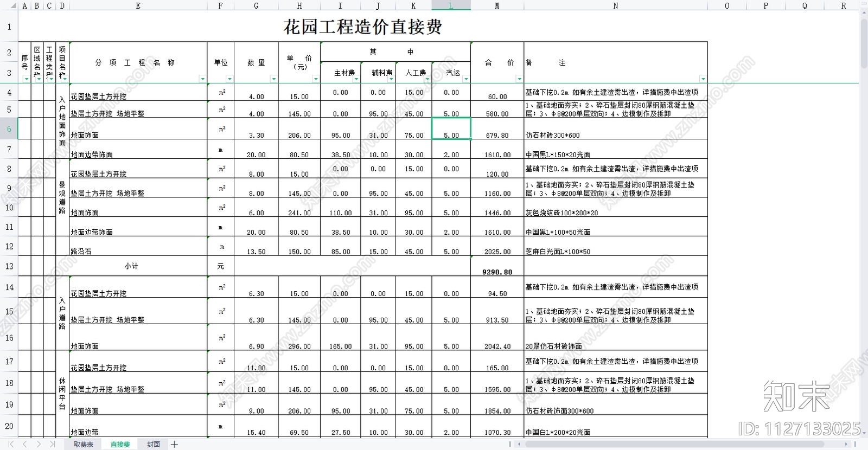The height and width of the screenshot is (450, 868).
Task: Select row 6 header
Action: tap(9, 129)
